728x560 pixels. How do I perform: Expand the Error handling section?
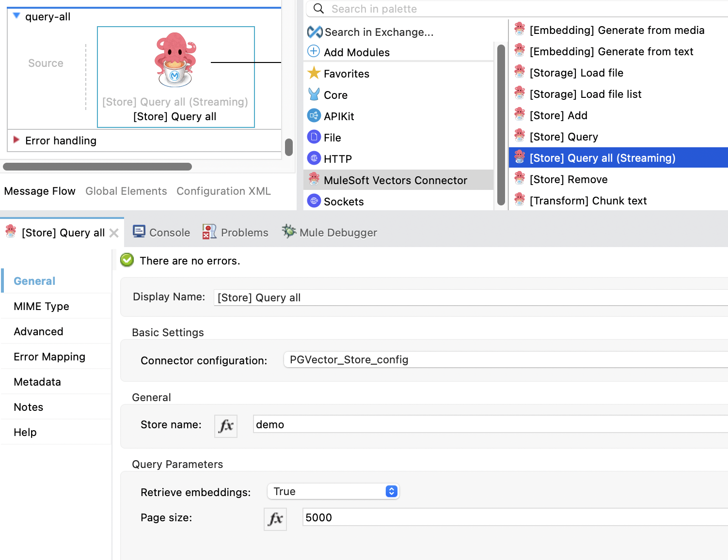pos(16,140)
